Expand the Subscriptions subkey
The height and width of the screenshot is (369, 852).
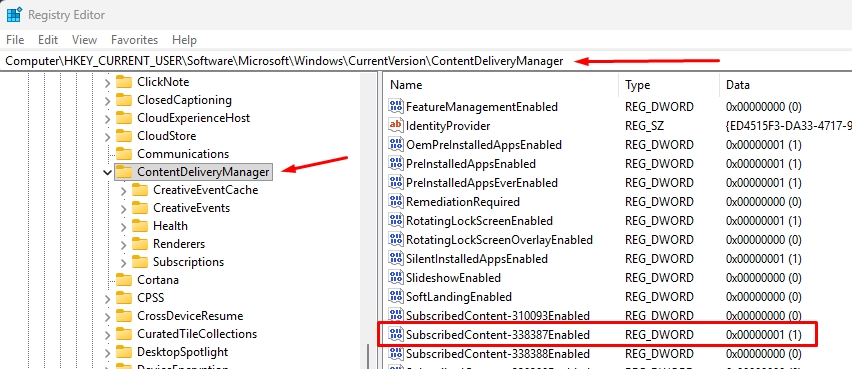tap(123, 262)
